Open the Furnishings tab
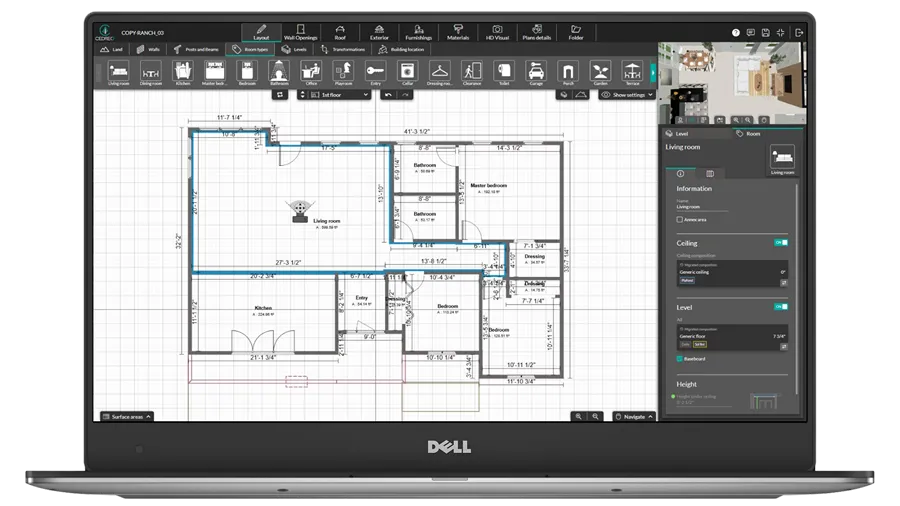Screen dimensions: 900x506 coord(418,32)
